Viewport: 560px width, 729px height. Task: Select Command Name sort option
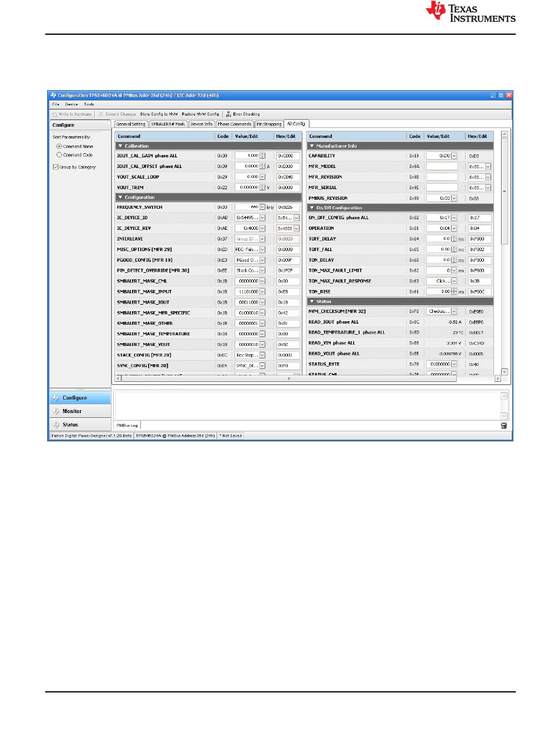click(59, 146)
